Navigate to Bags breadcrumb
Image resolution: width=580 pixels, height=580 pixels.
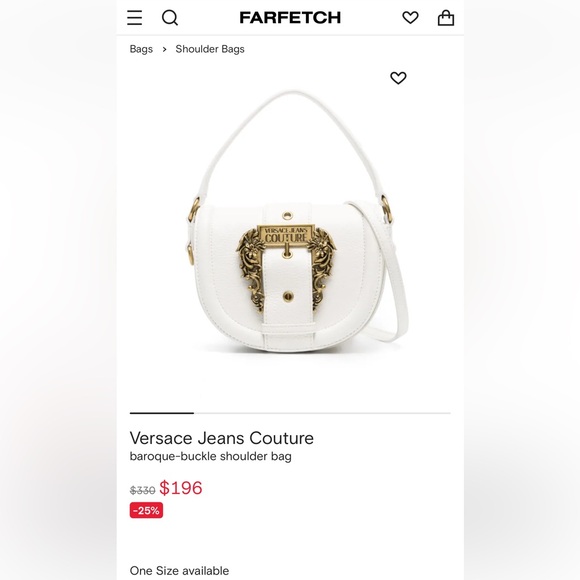coord(141,49)
